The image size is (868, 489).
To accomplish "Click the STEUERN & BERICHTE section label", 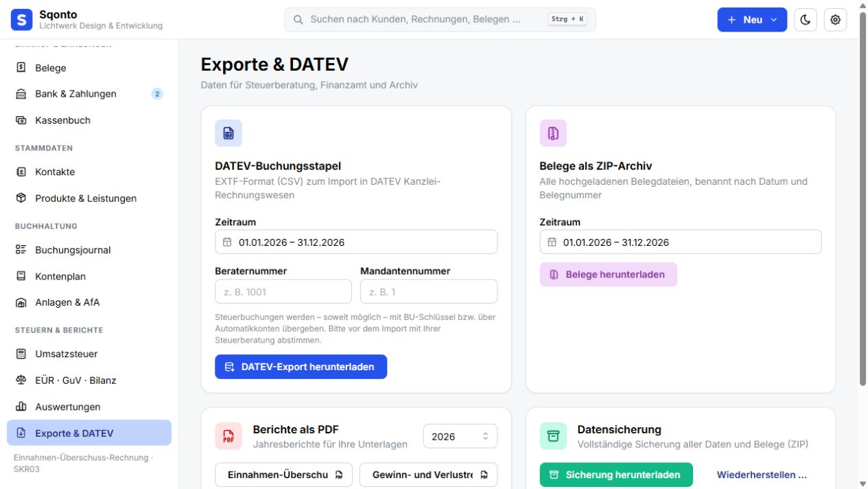I will click(59, 330).
